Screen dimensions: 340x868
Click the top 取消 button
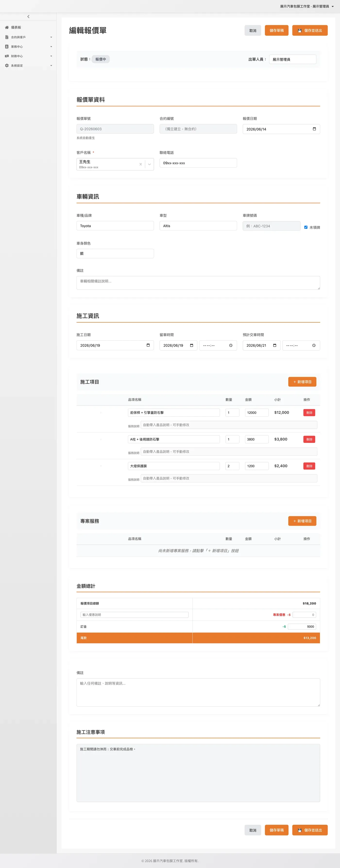click(x=253, y=30)
